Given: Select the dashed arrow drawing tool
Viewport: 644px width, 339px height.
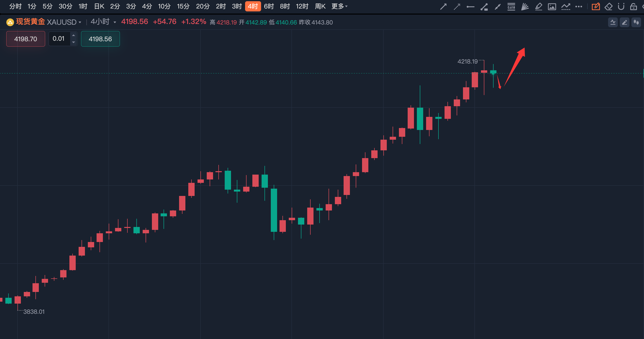Looking at the screenshot, I should pyautogui.click(x=457, y=7).
